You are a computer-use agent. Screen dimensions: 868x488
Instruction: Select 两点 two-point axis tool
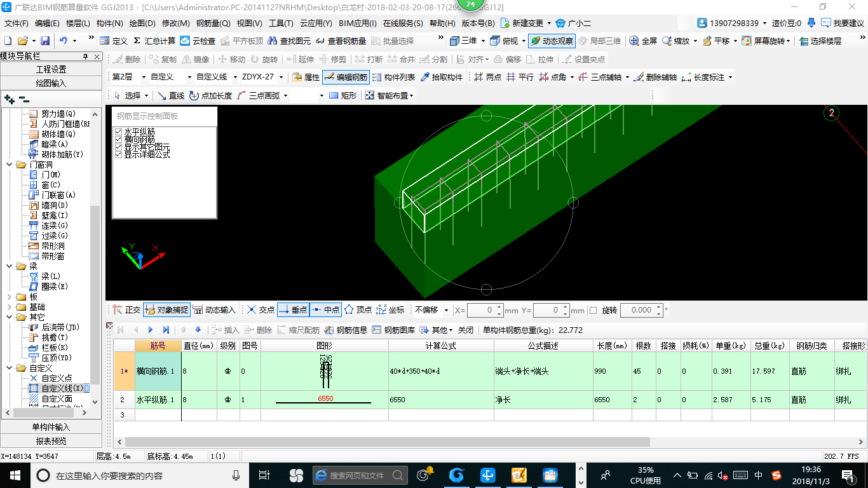[x=487, y=78]
